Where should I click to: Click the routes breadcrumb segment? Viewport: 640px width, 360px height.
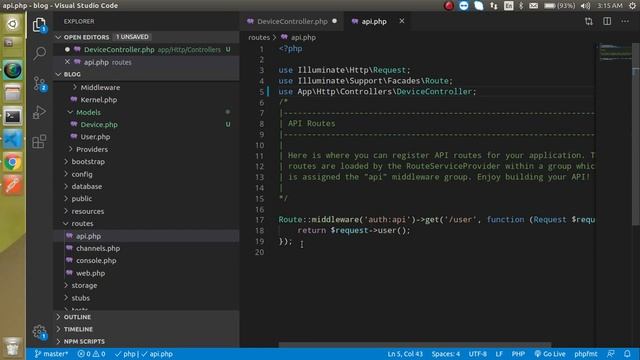pos(259,37)
